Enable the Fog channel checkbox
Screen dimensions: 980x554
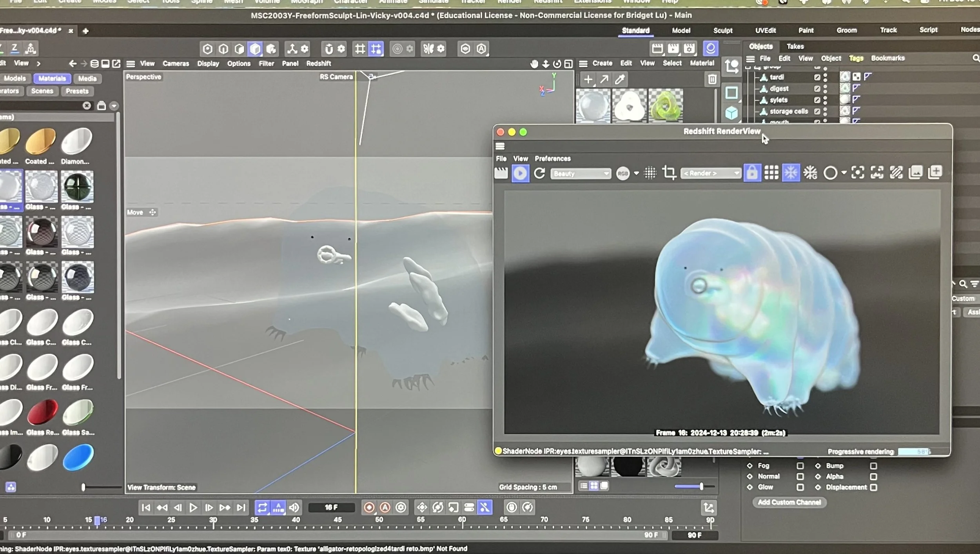800,466
